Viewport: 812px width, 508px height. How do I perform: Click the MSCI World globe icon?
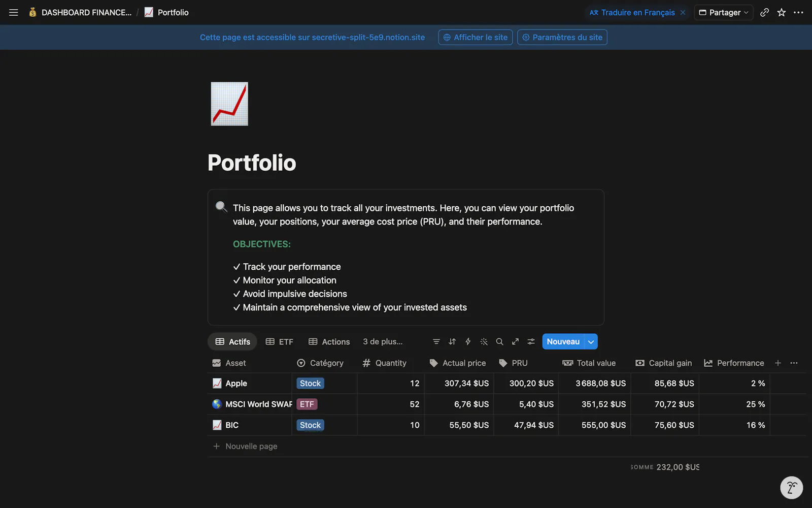click(217, 404)
